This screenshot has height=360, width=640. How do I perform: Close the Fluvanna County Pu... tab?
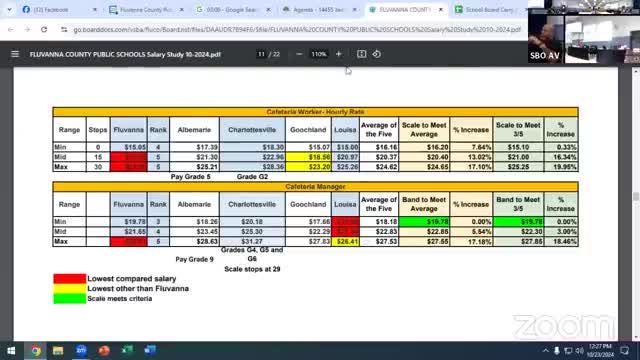pyautogui.click(x=182, y=9)
